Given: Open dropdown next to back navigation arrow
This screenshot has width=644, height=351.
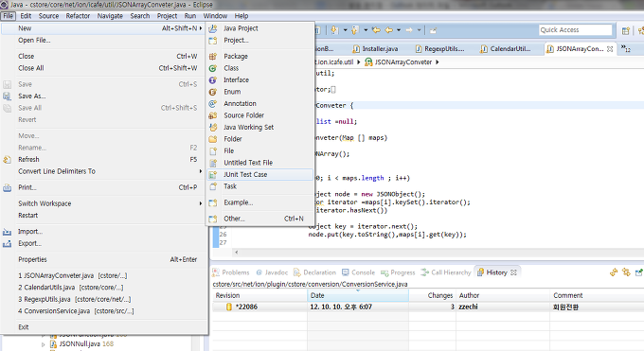Looking at the screenshot, I should (399, 30).
